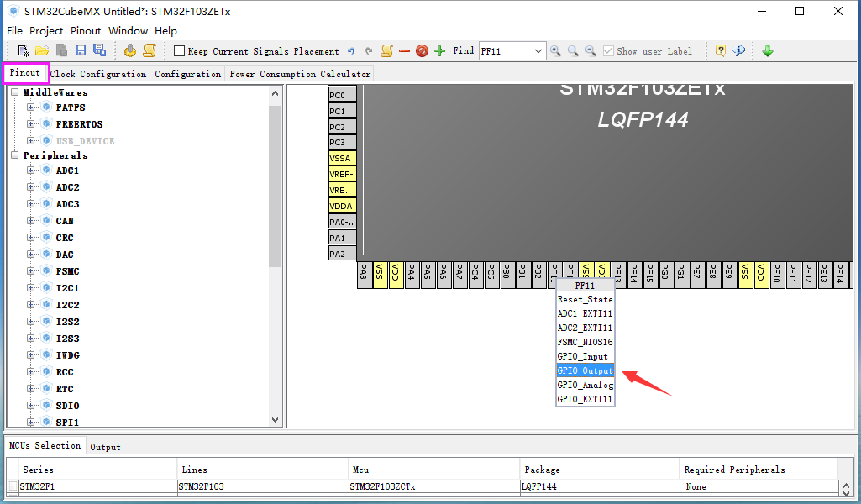Screen dimensions: 861x504
Task: Open the Pinout menu in menu bar
Action: [86, 31]
